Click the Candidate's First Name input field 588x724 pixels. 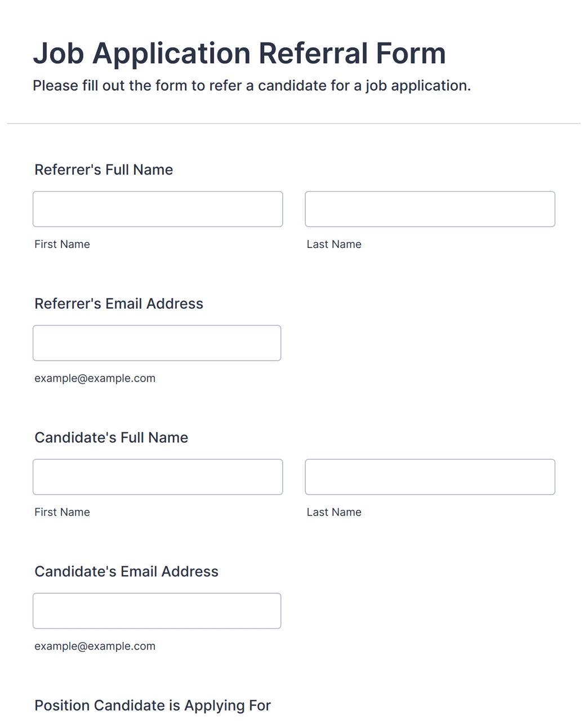point(158,477)
